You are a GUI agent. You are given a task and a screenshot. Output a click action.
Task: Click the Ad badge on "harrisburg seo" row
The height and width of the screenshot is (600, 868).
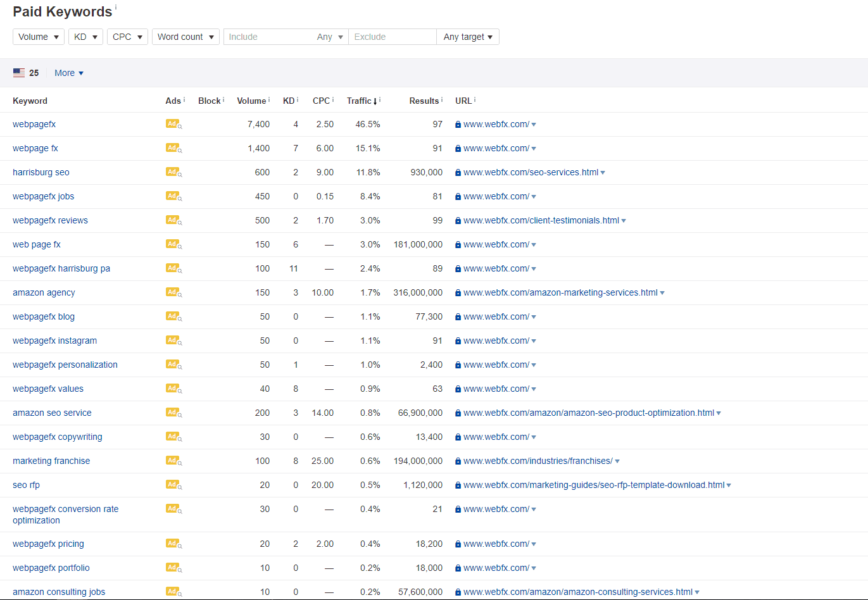[x=172, y=172]
